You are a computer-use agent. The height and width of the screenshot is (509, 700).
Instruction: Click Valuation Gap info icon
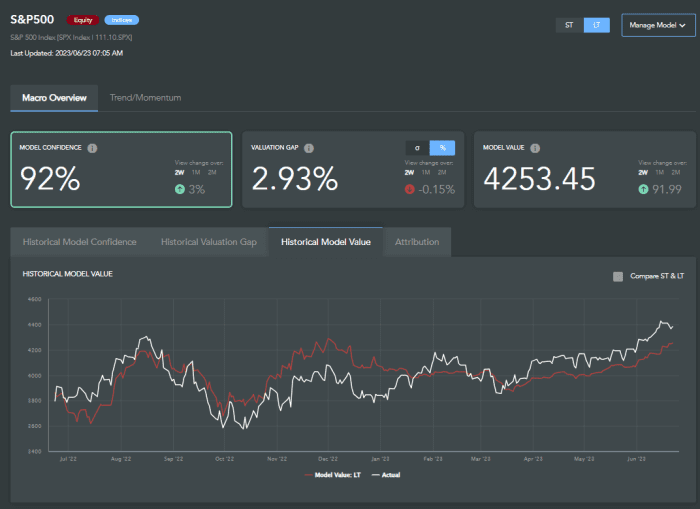(309, 148)
